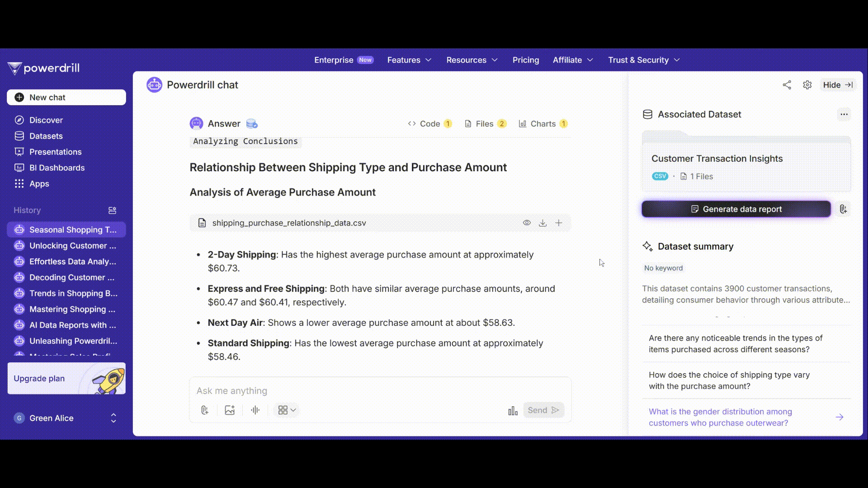The height and width of the screenshot is (488, 868).
Task: Open 'Mastering Shopping ...' chat history
Action: click(x=66, y=309)
